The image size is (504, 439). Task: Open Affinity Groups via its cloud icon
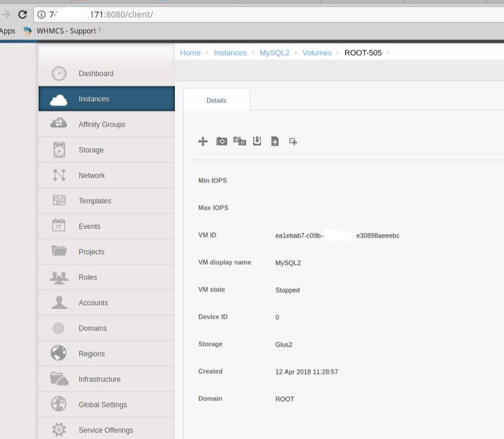(59, 123)
